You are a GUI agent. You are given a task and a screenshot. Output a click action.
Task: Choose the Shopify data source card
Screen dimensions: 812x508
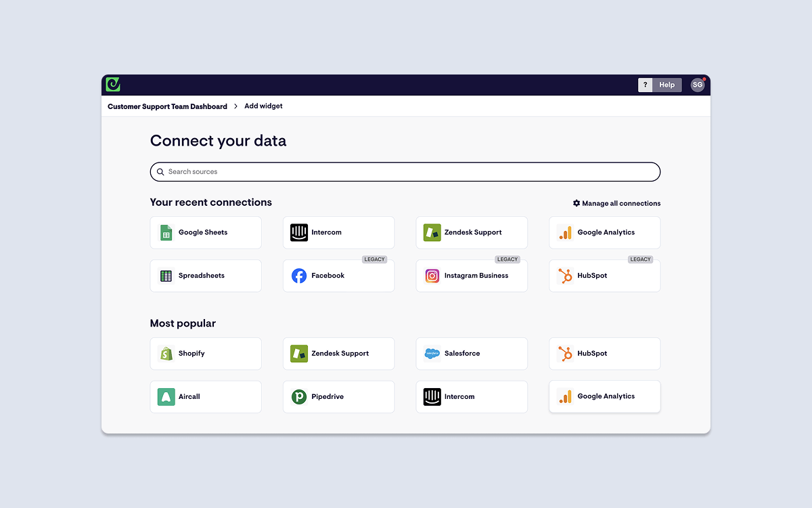point(206,354)
